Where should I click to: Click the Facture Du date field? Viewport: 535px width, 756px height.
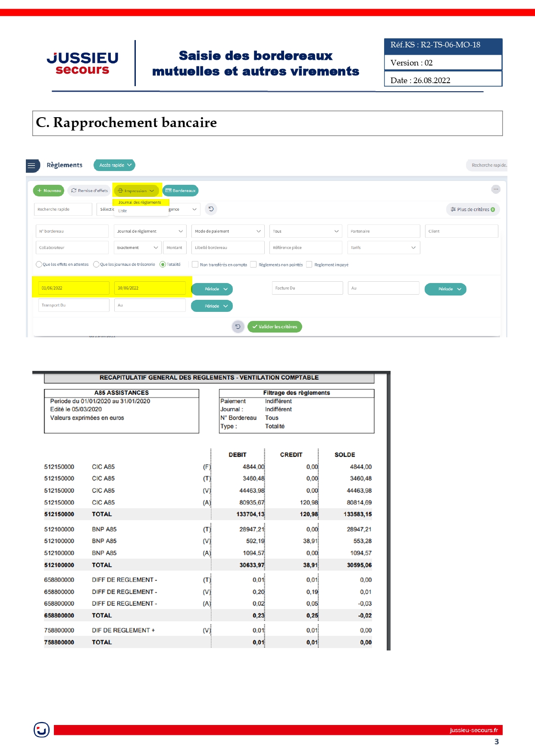tap(307, 288)
